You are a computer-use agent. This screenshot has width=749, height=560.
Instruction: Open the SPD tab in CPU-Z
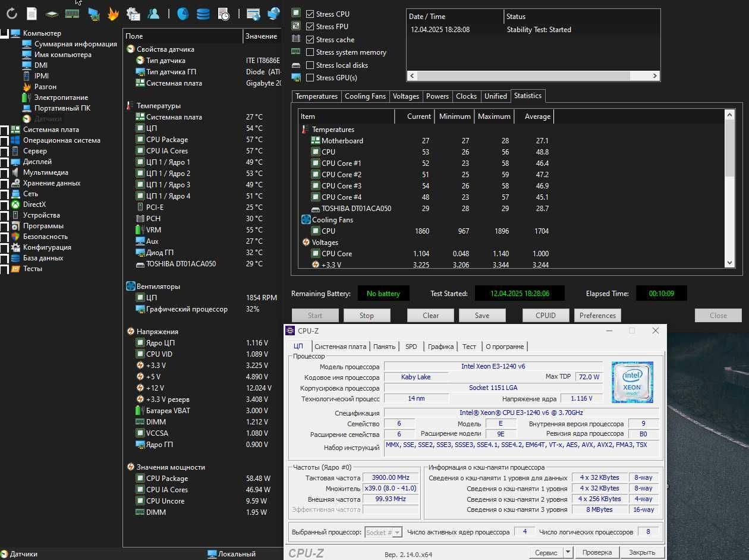(x=411, y=347)
